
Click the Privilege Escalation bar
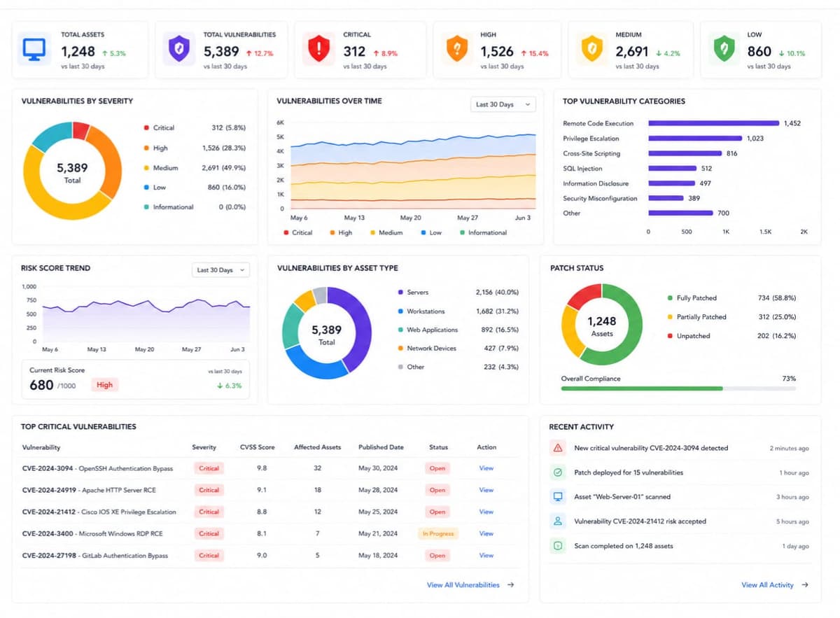tap(695, 139)
